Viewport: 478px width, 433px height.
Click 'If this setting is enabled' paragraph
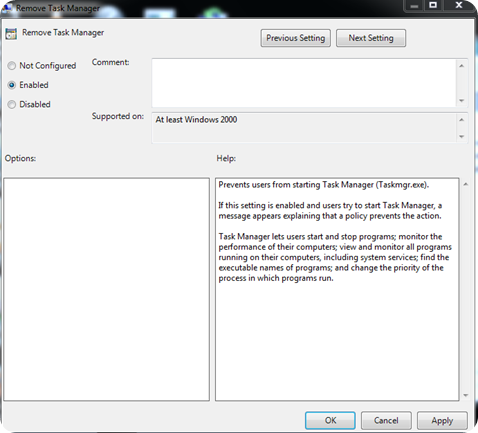point(330,211)
